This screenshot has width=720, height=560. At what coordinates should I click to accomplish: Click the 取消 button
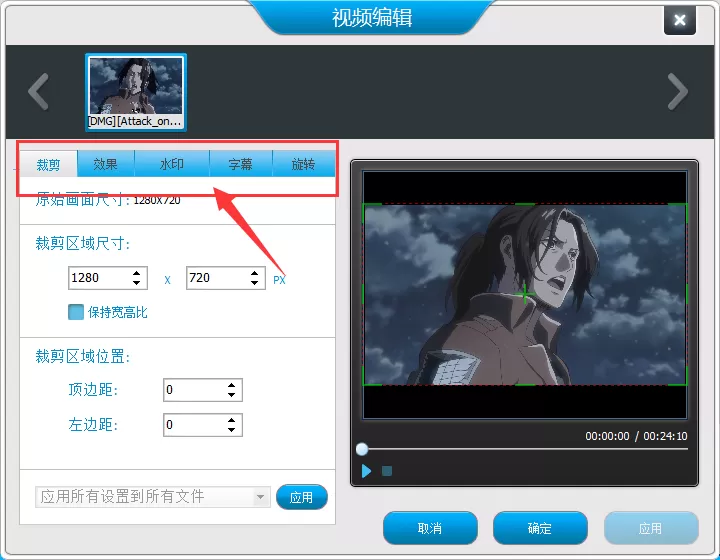pos(430,528)
